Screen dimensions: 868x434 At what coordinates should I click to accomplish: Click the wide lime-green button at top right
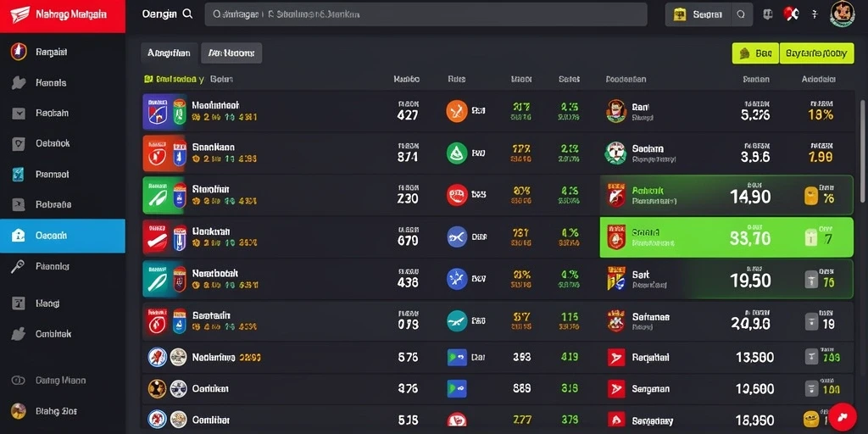[816, 53]
